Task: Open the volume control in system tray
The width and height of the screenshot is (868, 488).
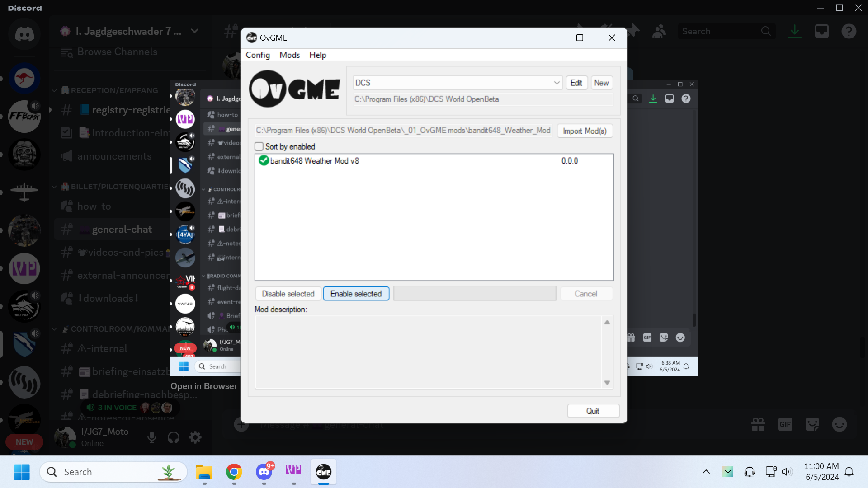Action: (x=787, y=472)
